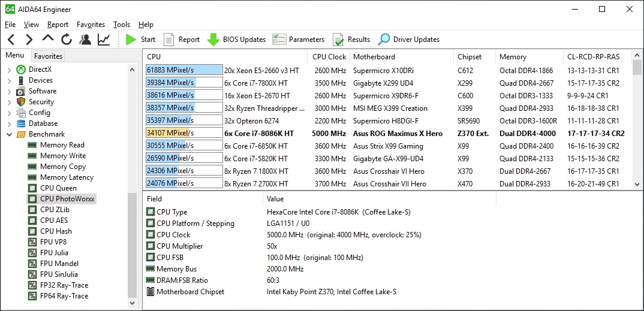Click the Refresh toolbar icon
Viewport: 644px width, 311px height.
tap(67, 40)
